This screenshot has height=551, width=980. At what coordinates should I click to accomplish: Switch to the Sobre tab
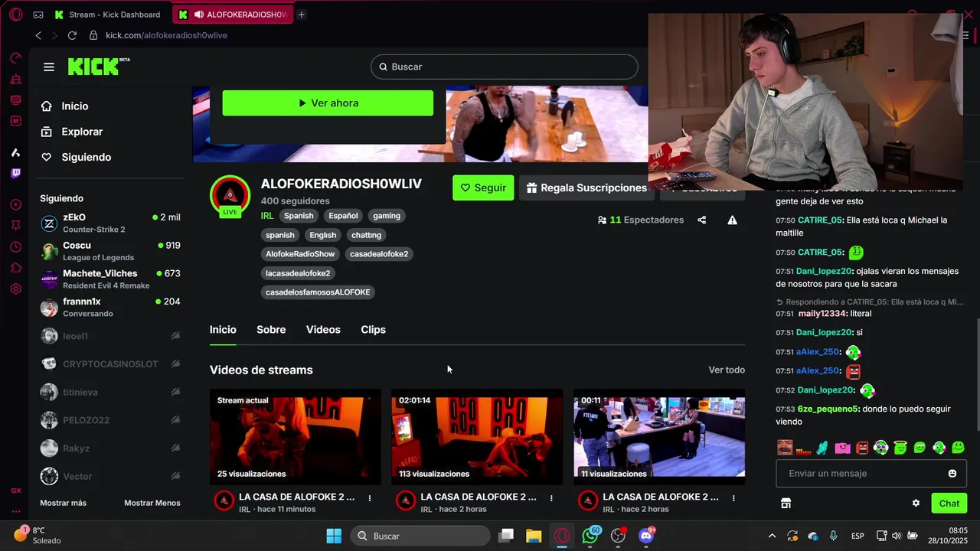click(271, 330)
